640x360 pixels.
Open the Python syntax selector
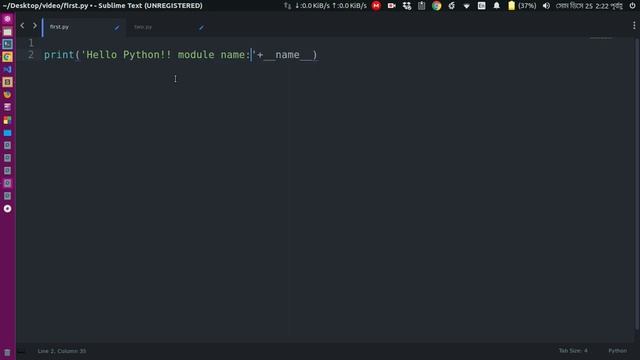click(618, 351)
